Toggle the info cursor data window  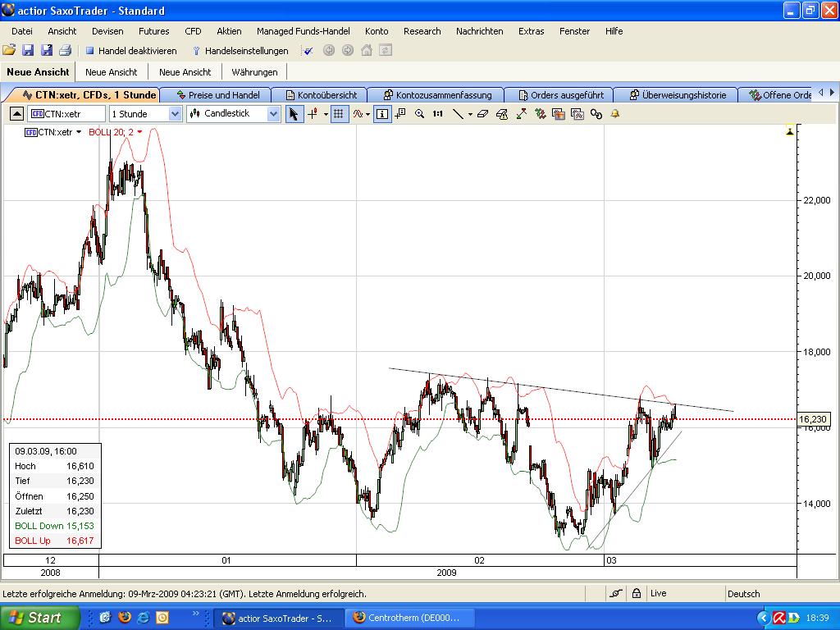click(381, 113)
